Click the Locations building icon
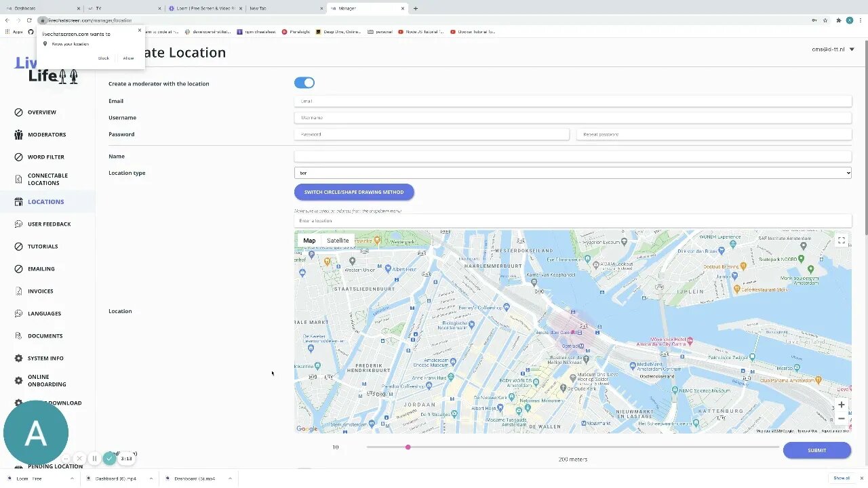This screenshot has width=868, height=488. pos(18,202)
